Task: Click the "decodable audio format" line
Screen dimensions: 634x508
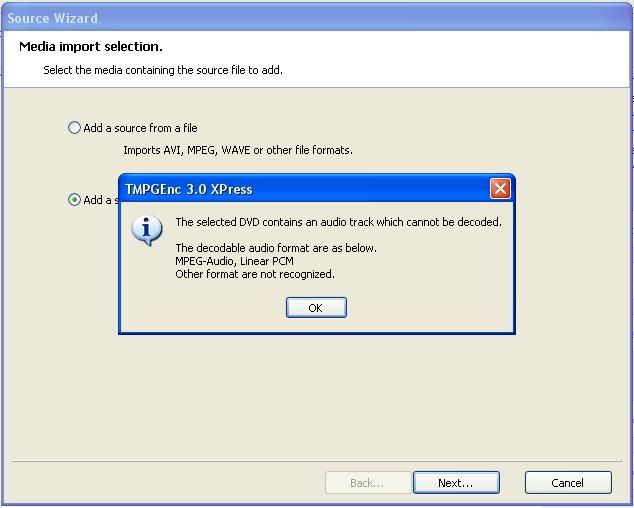Action: [x=276, y=248]
